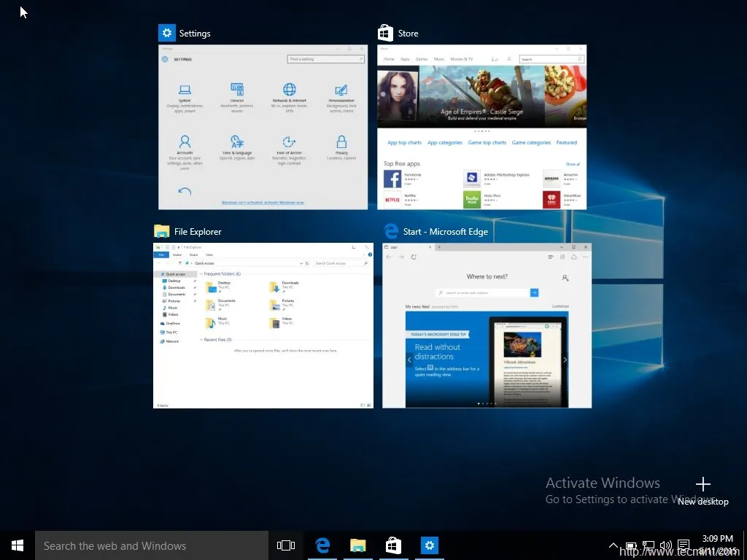
Task: Open Action Center from the system tray
Action: 684,545
